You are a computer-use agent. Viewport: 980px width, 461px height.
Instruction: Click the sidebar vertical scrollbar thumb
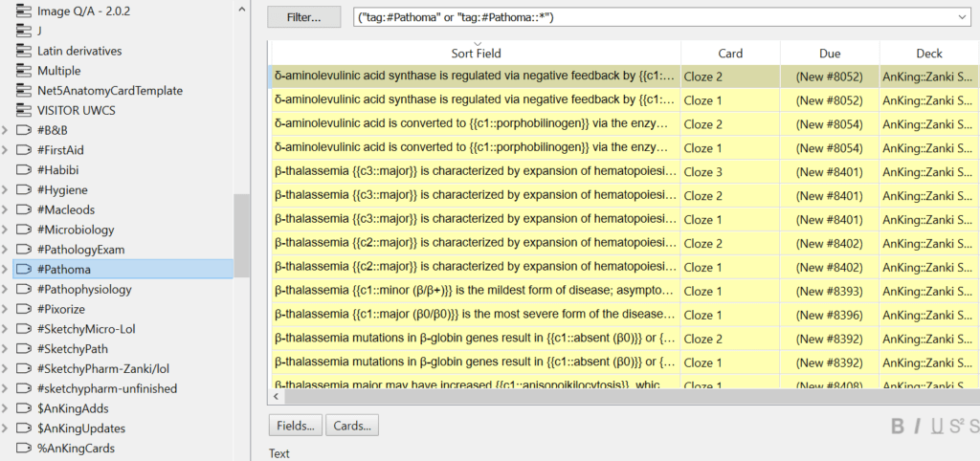(241, 235)
